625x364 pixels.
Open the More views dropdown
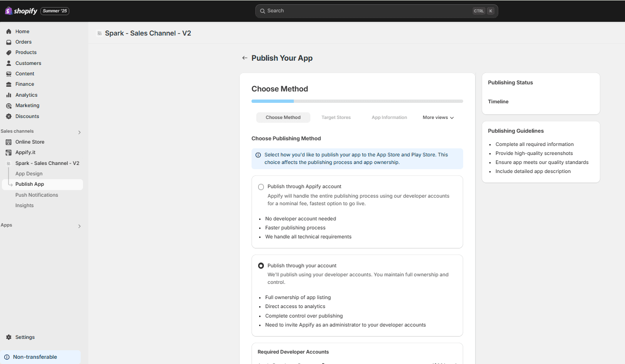coord(438,117)
